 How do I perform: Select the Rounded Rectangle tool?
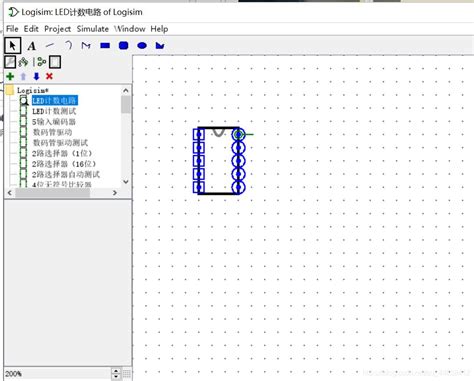124,45
